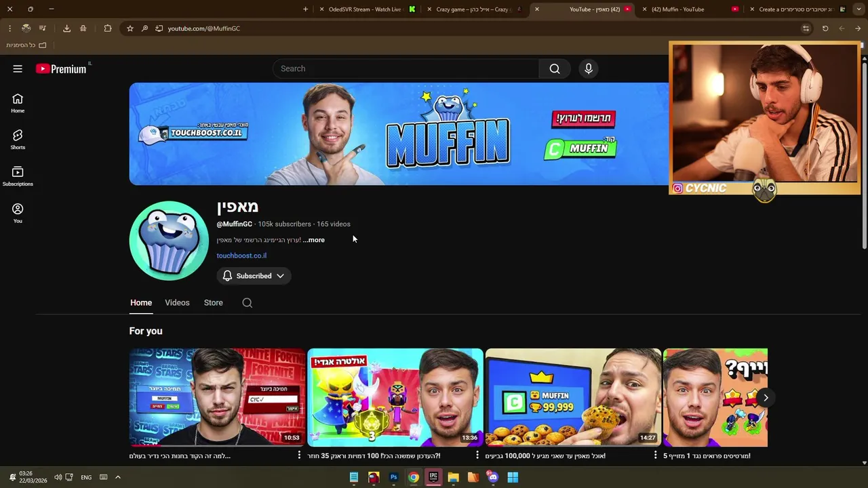Open the touchboost.co.il link

point(241,256)
